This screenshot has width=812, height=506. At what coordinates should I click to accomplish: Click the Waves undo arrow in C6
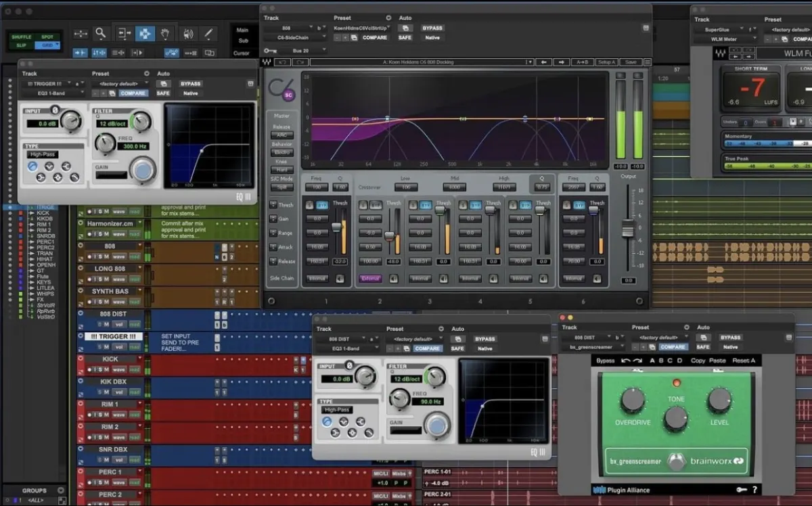(x=283, y=62)
